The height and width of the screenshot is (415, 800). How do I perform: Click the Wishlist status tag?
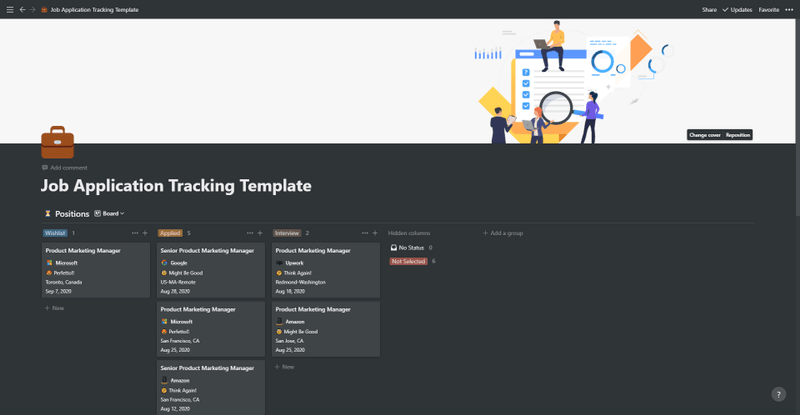55,233
